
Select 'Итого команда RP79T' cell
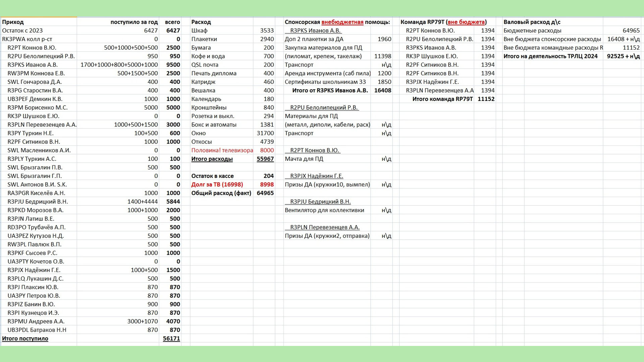pyautogui.click(x=442, y=99)
